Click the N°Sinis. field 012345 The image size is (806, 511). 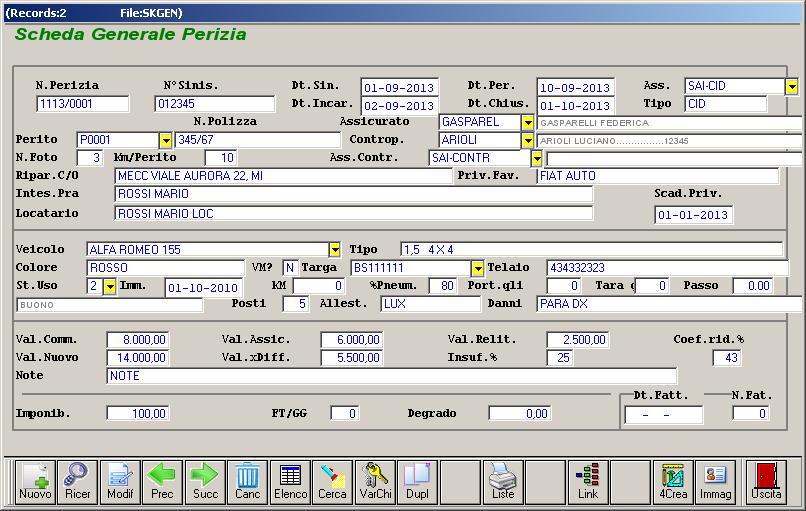coord(214,104)
